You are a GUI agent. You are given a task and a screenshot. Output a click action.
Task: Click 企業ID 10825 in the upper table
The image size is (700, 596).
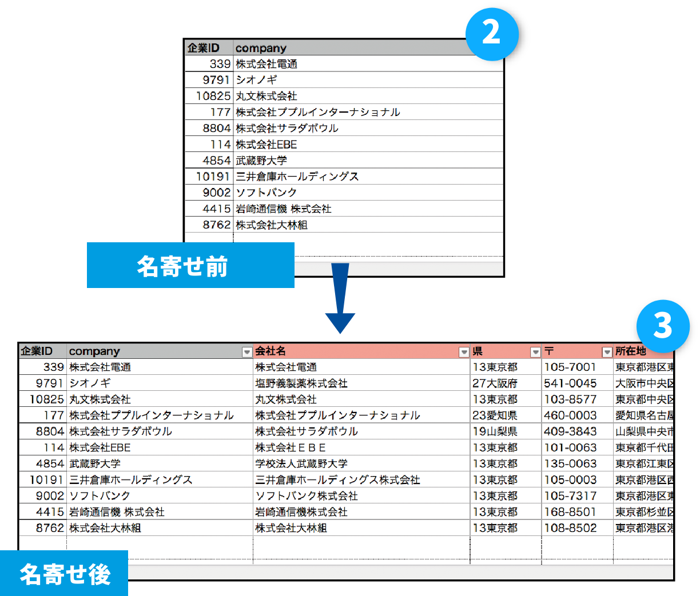[209, 96]
